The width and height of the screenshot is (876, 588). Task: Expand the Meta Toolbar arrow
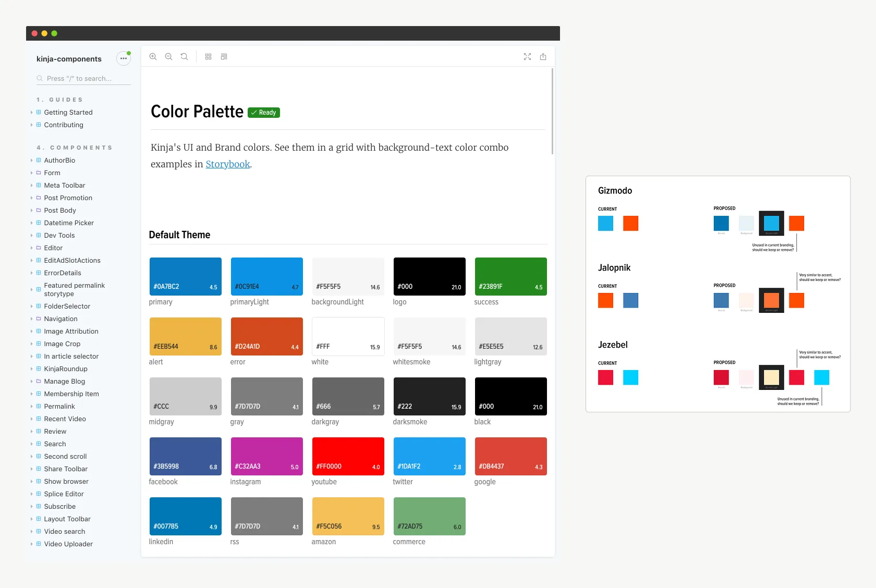31,185
